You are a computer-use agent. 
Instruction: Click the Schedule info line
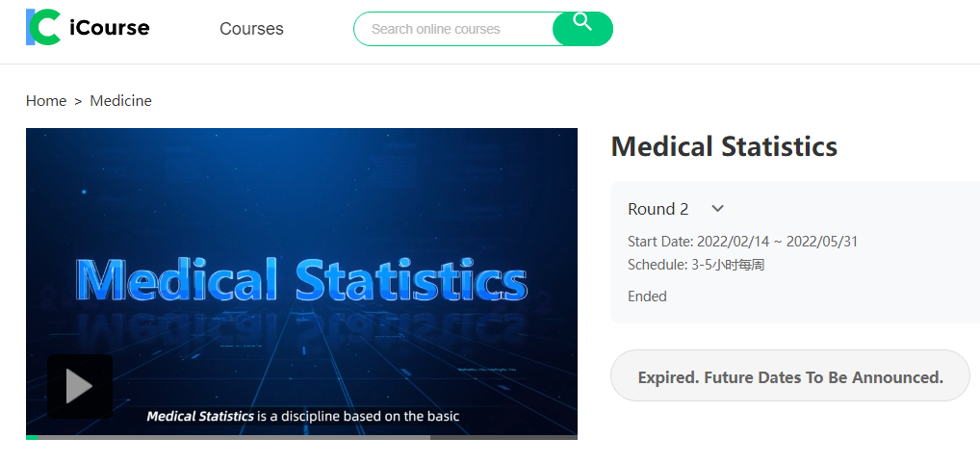point(696,265)
